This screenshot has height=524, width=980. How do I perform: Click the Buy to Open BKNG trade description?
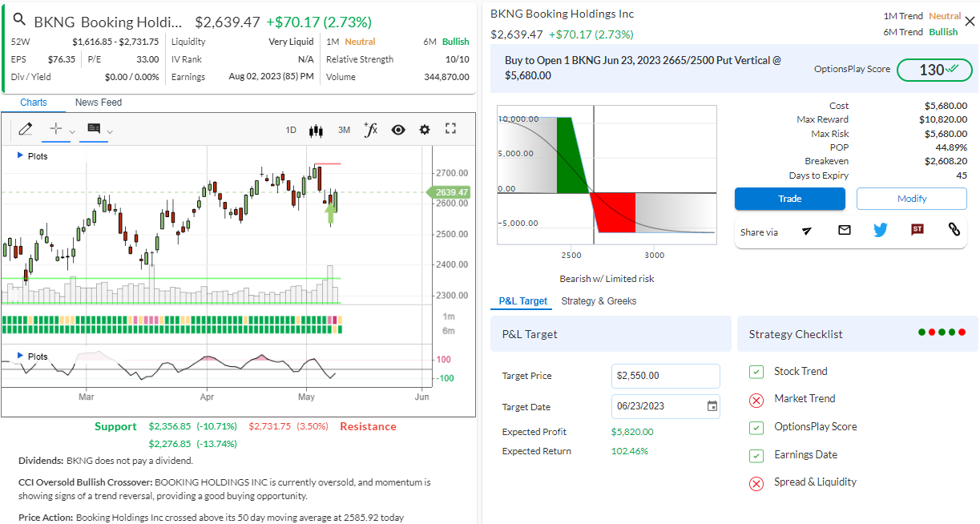643,67
